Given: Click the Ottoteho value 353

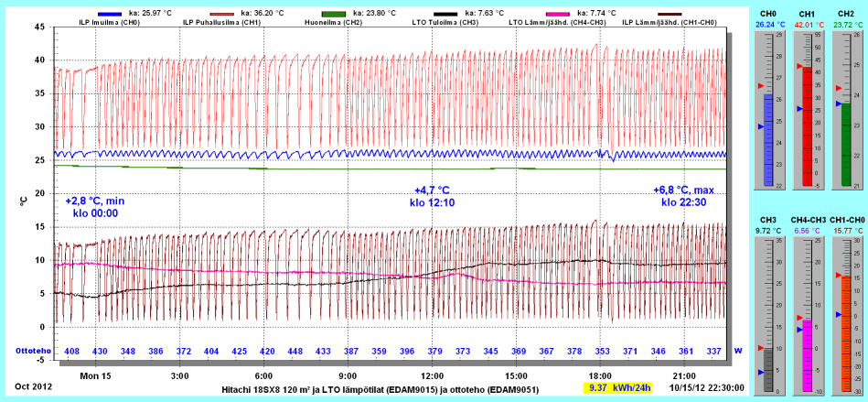Looking at the screenshot, I should pyautogui.click(x=602, y=351).
